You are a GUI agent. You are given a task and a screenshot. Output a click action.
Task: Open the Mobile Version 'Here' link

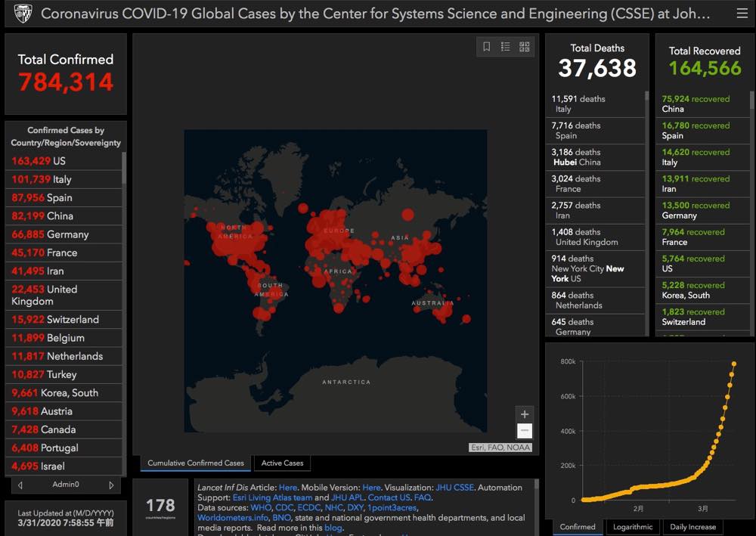pos(371,488)
